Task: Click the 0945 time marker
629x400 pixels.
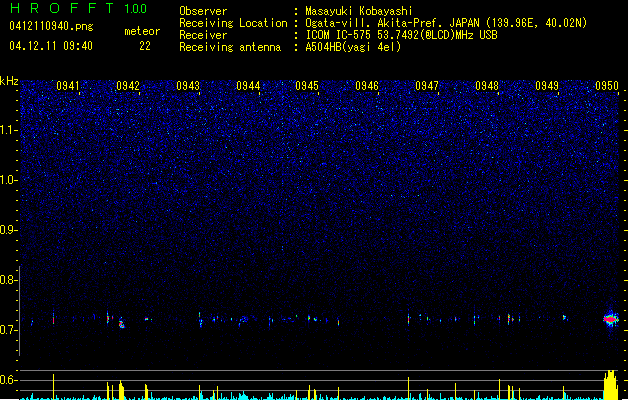Action: click(x=307, y=85)
